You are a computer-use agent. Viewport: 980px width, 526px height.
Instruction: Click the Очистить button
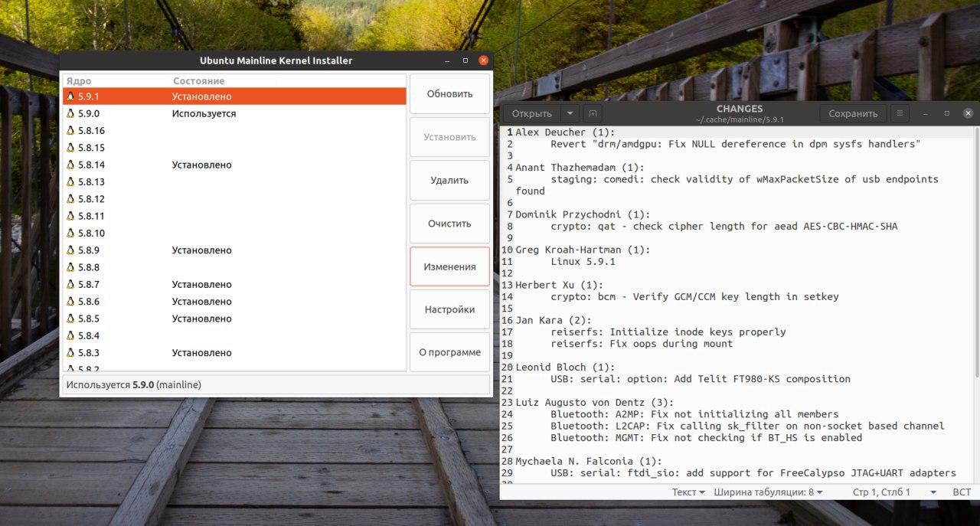point(449,224)
